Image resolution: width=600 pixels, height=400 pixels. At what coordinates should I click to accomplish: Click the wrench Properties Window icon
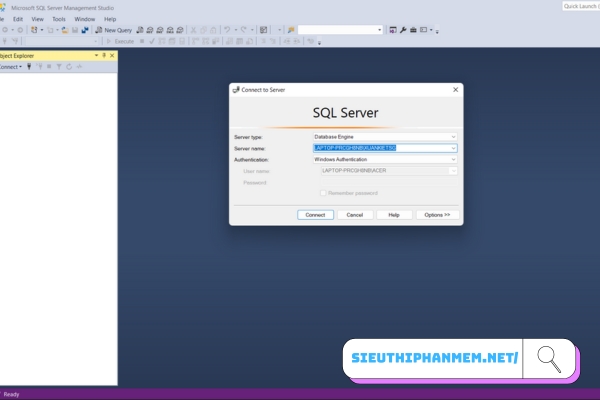[x=403, y=30]
